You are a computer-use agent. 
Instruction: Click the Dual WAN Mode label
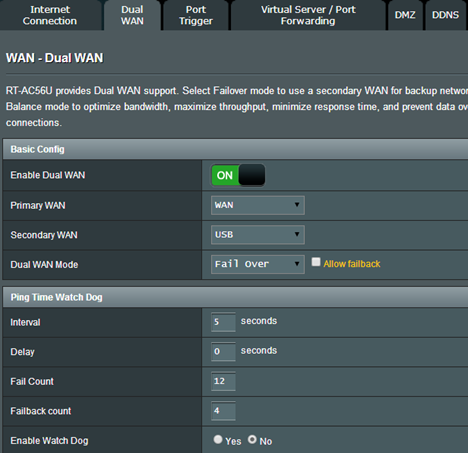(x=44, y=265)
